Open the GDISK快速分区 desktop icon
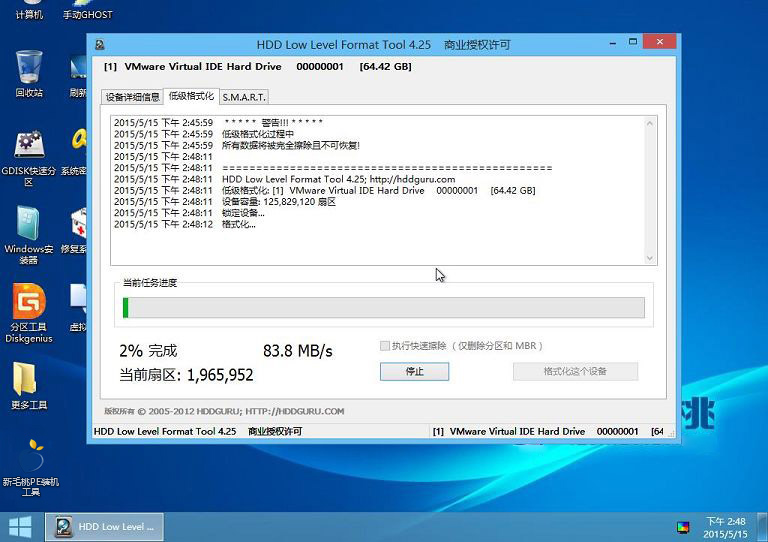 (29, 159)
